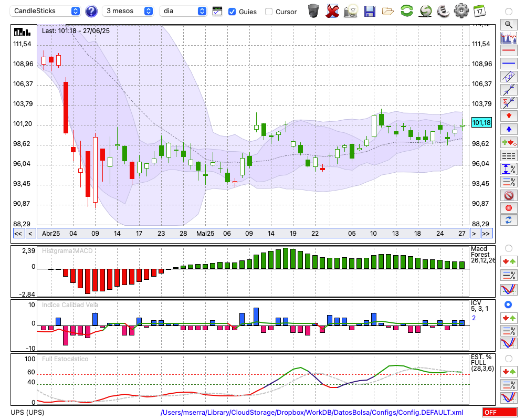Take a snapshot with the camera icon
This screenshot has height=420, width=525.
[351, 11]
